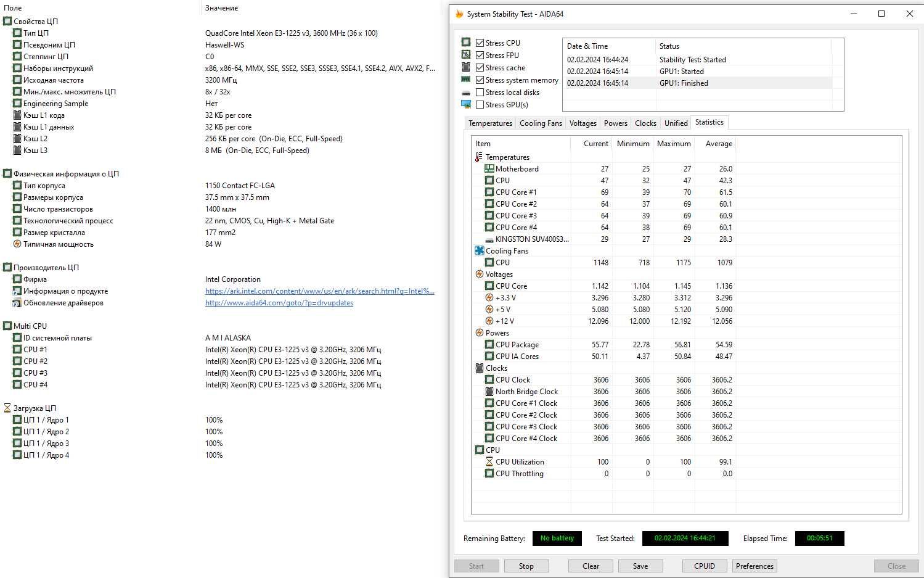Click the Stress cache chip icon

[466, 67]
